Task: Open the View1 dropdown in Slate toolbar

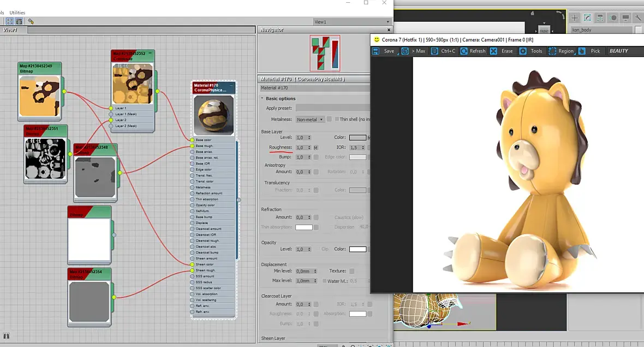Action: coord(351,22)
